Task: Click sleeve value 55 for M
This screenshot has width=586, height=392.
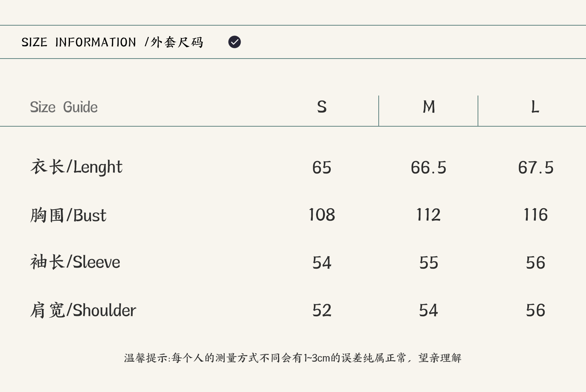Action: pyautogui.click(x=429, y=263)
